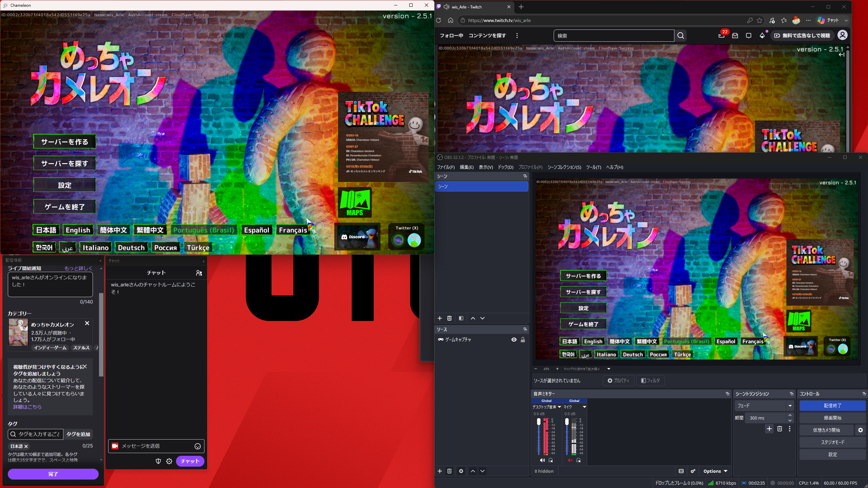868x488 pixels.
Task: Open audio mixer Options dropdown
Action: (x=715, y=471)
